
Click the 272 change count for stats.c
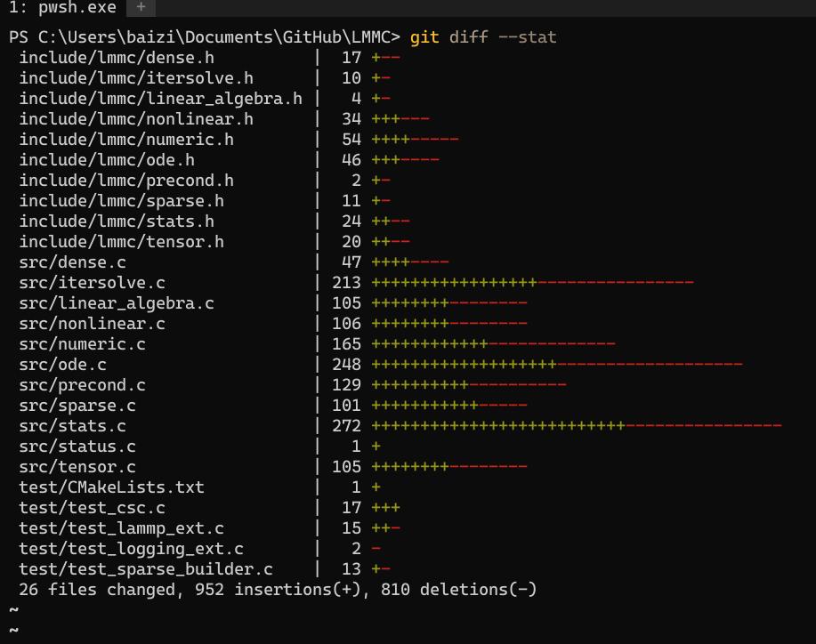(346, 426)
